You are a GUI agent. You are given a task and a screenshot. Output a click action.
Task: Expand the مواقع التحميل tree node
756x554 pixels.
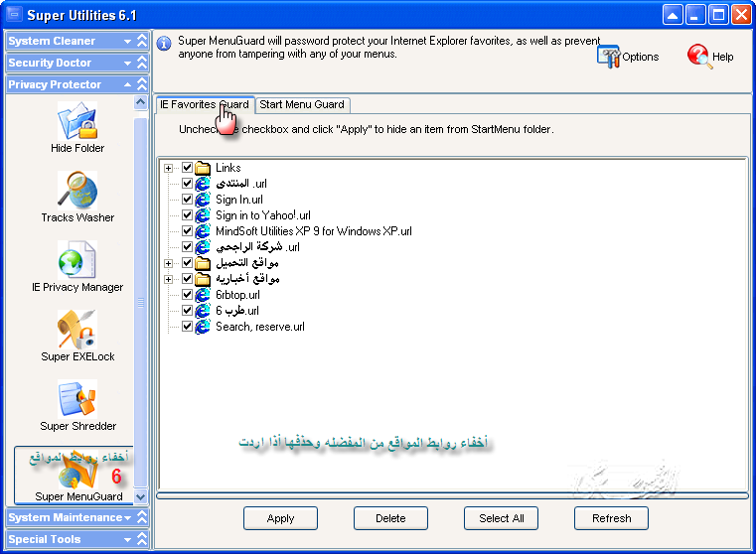(168, 263)
